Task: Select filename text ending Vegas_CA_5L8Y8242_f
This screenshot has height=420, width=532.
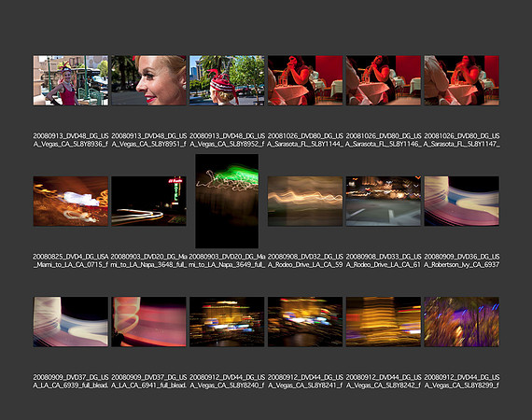Action: (384, 382)
